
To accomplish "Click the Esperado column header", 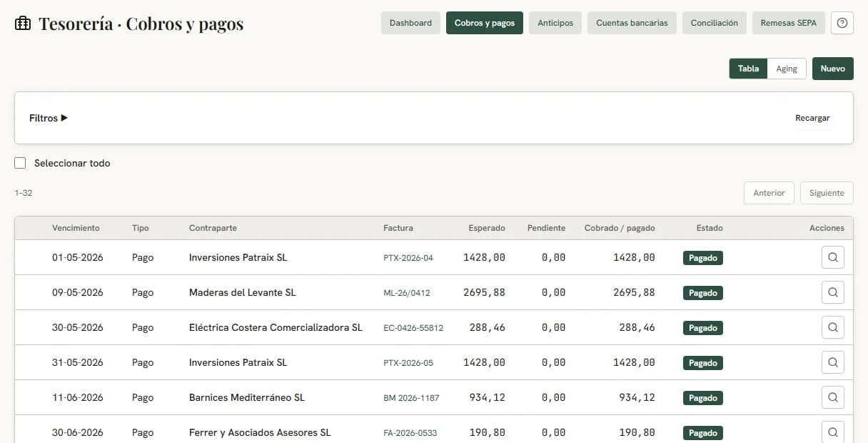I will point(487,228).
